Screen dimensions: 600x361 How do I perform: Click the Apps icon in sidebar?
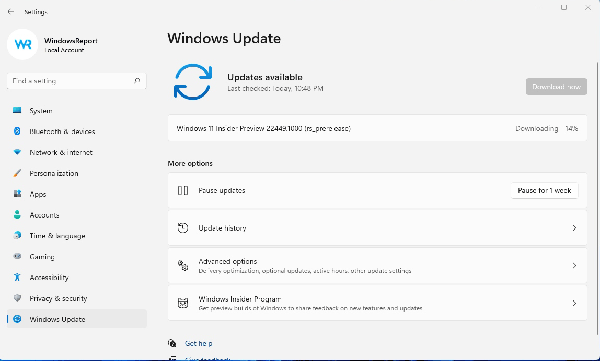pos(17,194)
